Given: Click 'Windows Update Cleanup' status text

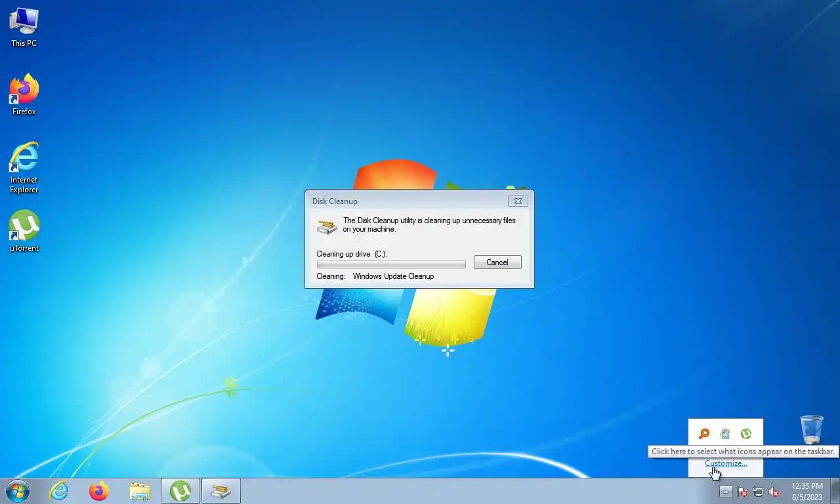Looking at the screenshot, I should pyautogui.click(x=393, y=276).
